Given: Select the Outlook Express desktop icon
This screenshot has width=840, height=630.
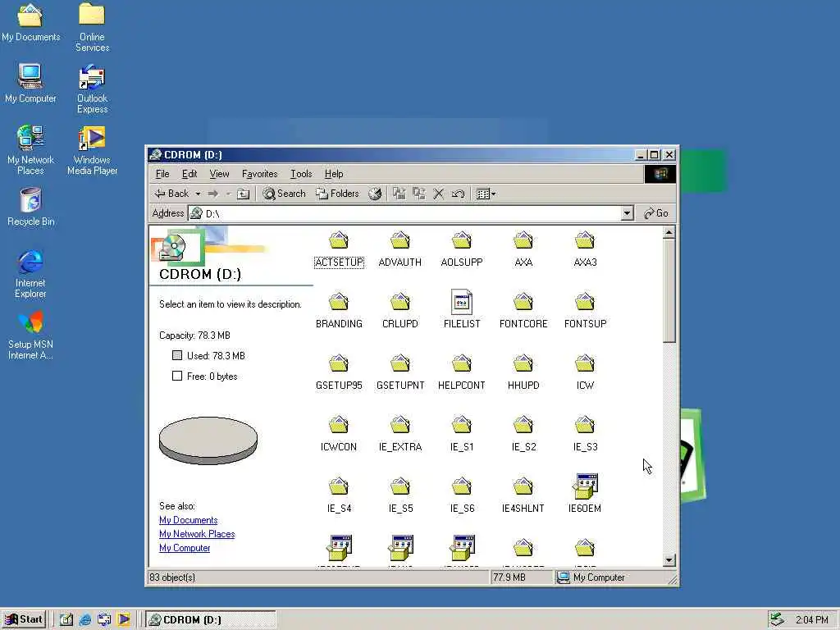Looking at the screenshot, I should click(92, 89).
